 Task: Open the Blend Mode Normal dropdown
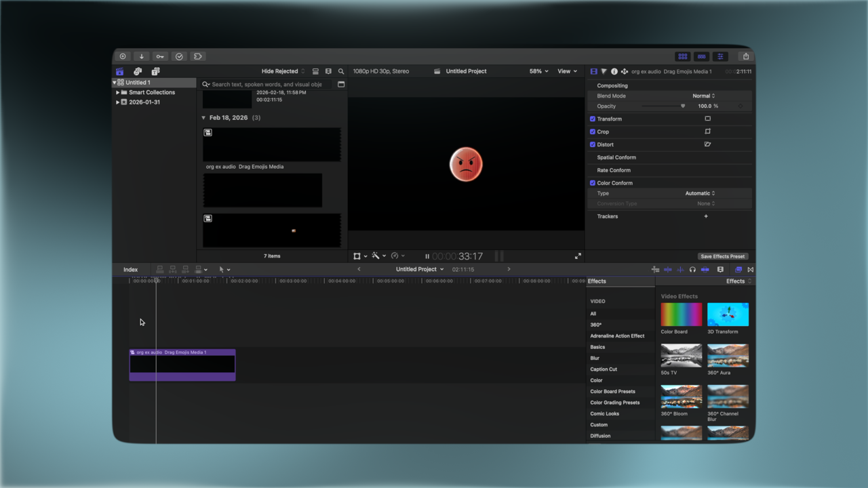703,96
